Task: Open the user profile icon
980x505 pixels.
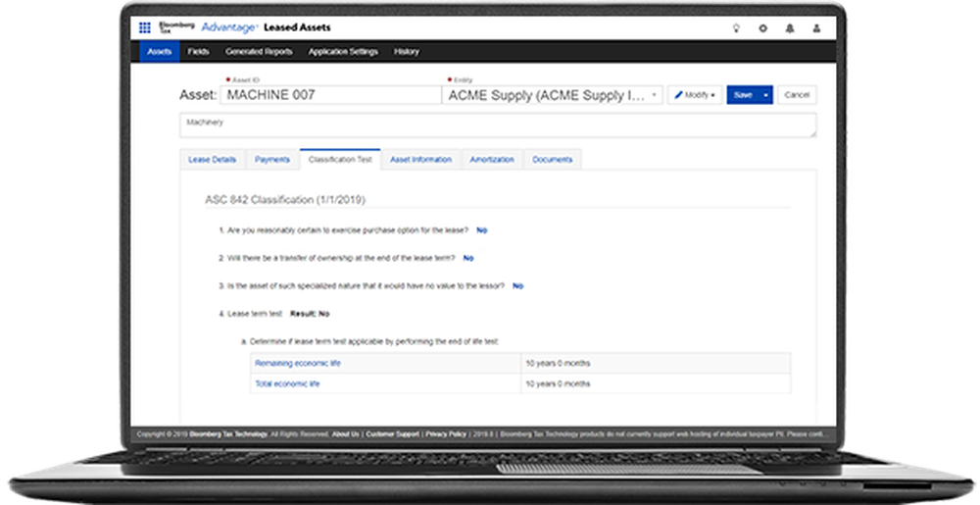Action: 816,28
